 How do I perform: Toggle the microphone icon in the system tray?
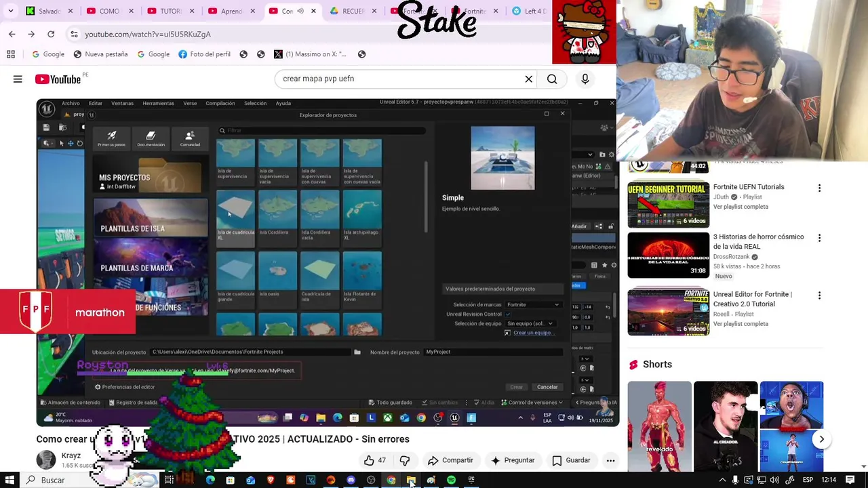point(735,480)
